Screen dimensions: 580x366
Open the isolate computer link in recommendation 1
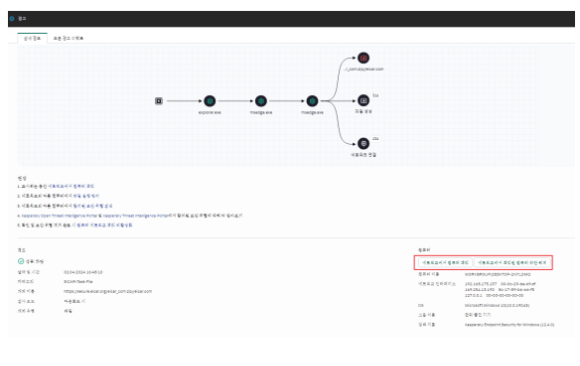click(x=71, y=186)
